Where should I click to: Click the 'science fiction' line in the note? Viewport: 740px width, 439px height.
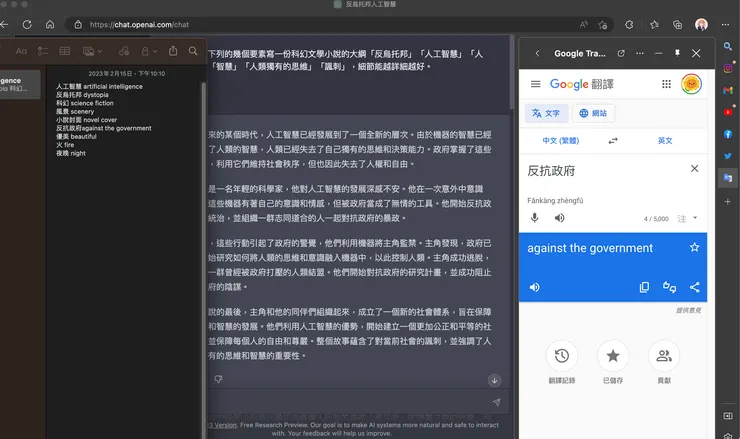point(85,103)
